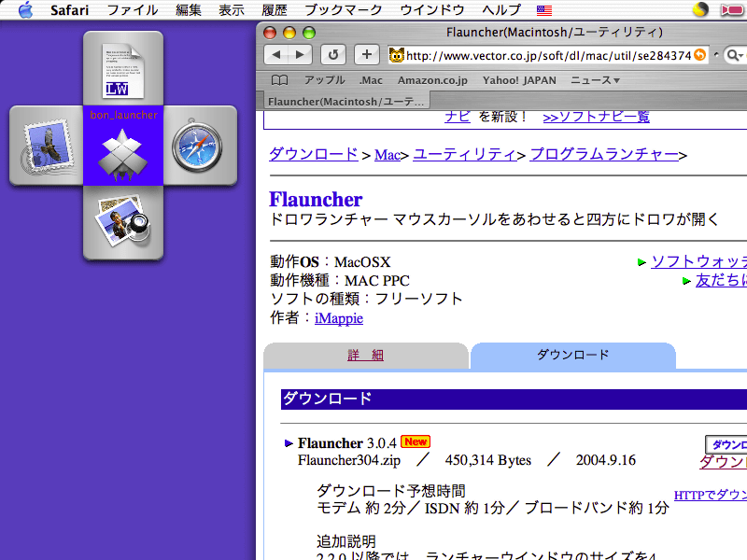747x560 pixels.
Task: Click the ソフトウォッチ link
Action: pos(698,262)
